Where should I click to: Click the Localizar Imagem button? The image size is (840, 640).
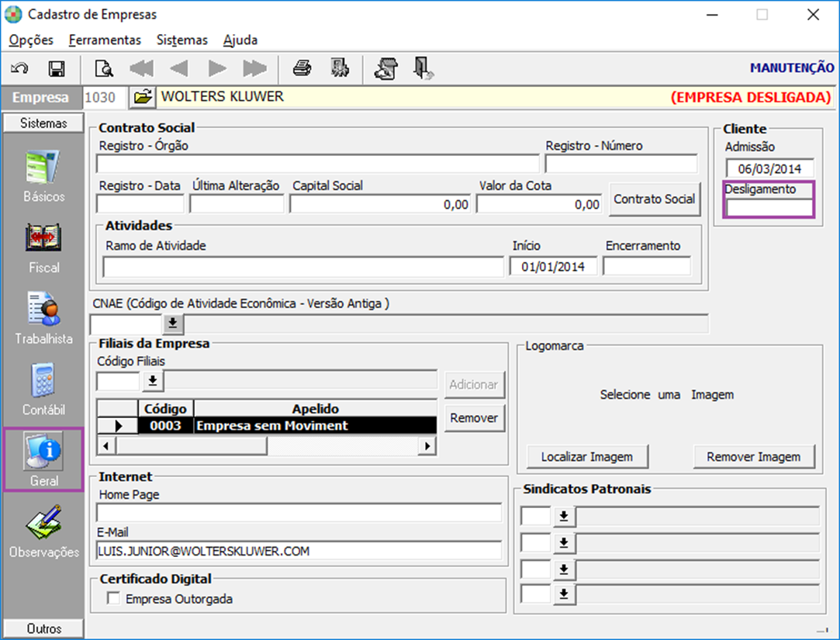(586, 457)
